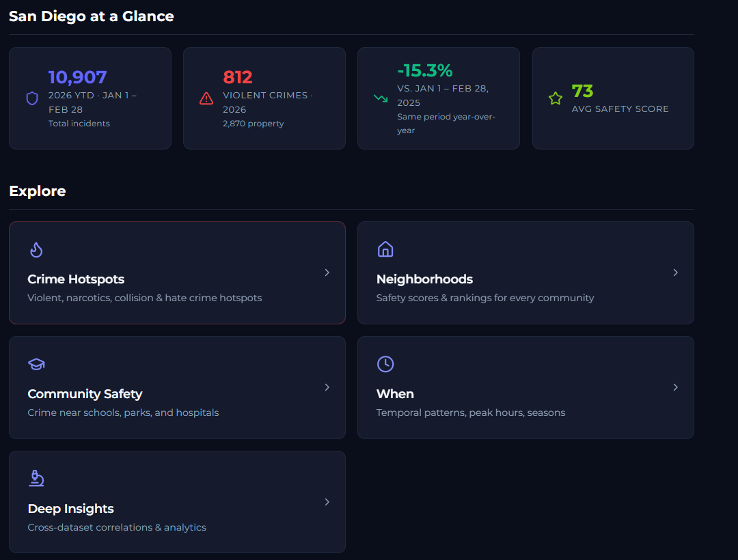Click the Community Safety chevron arrow
The width and height of the screenshot is (738, 560).
327,387
